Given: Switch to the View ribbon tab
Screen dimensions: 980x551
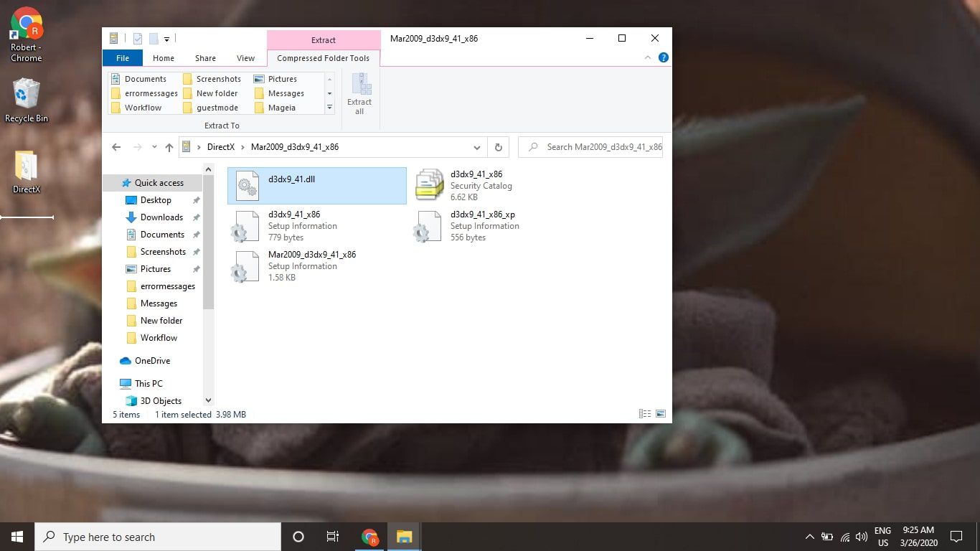Looking at the screenshot, I should click(245, 58).
